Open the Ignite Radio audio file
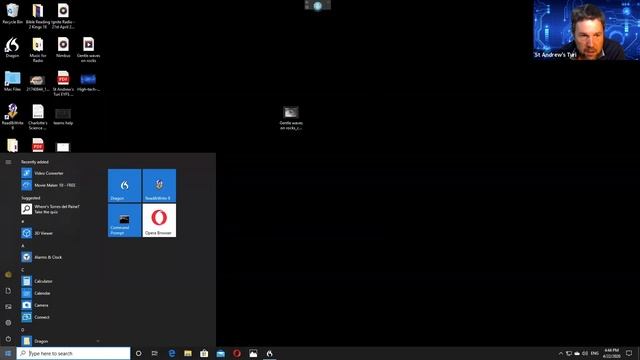The image size is (640, 360). 63,16
